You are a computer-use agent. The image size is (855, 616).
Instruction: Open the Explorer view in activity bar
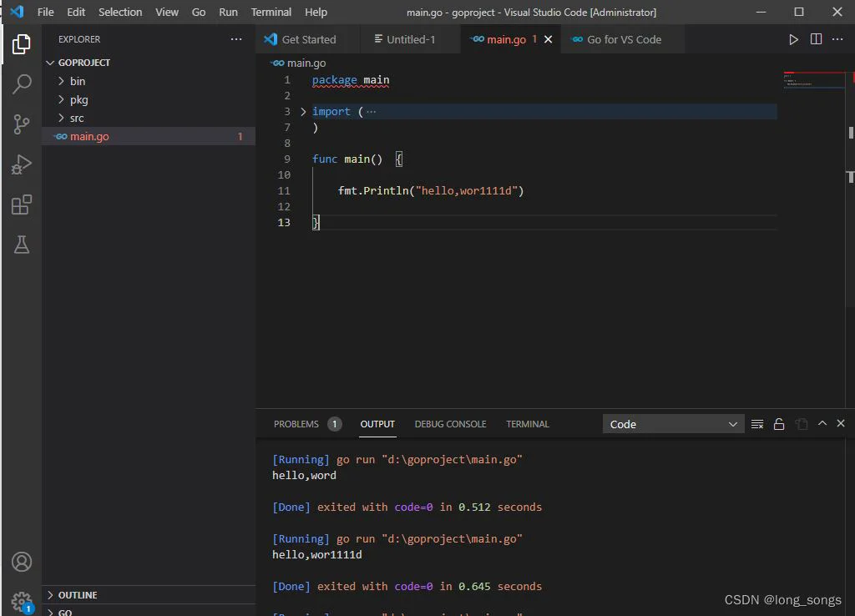click(21, 44)
